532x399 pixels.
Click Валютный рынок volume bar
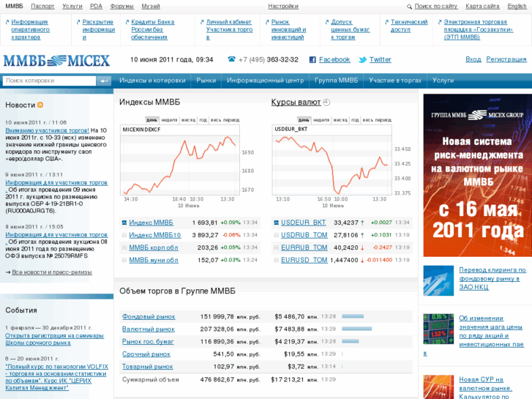point(357,329)
